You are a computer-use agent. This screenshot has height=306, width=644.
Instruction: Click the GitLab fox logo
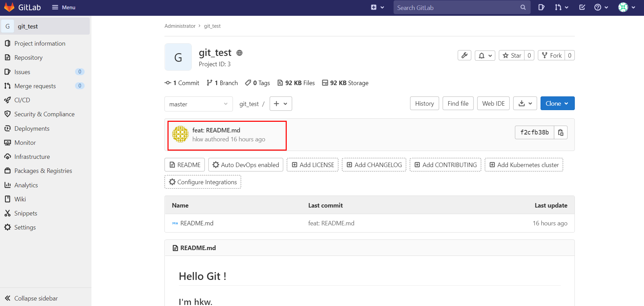click(x=9, y=7)
